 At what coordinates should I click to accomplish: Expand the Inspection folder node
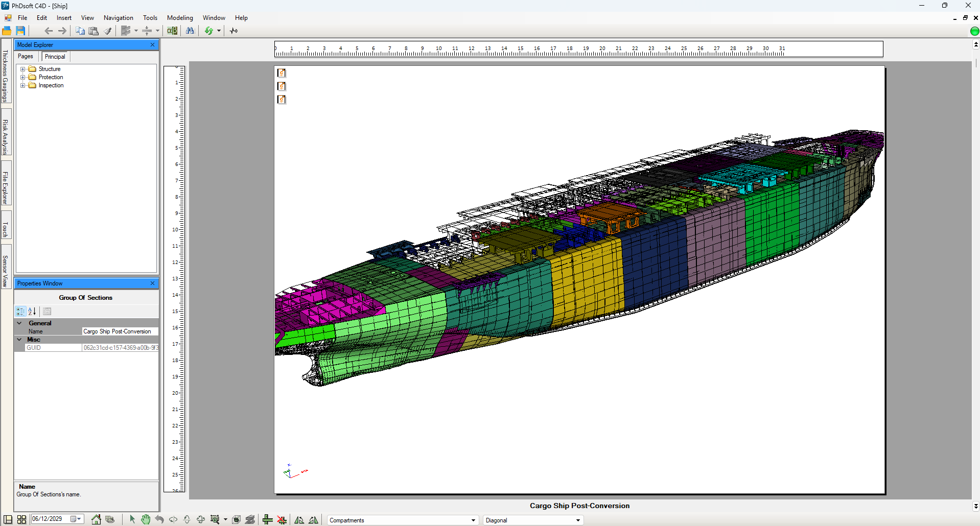click(x=22, y=85)
